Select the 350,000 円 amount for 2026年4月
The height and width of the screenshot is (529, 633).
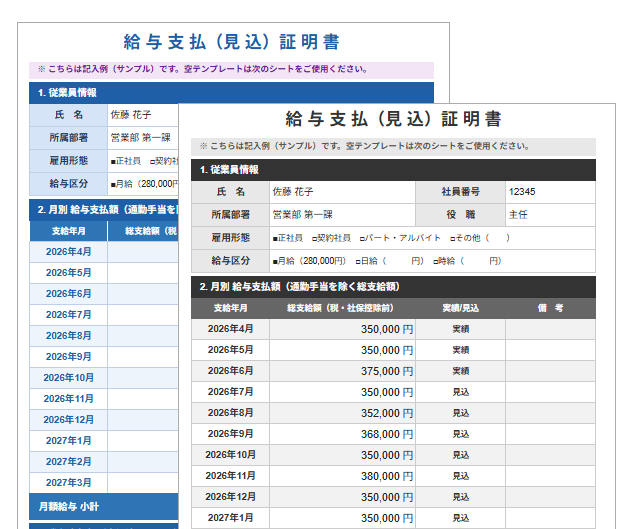(342, 329)
